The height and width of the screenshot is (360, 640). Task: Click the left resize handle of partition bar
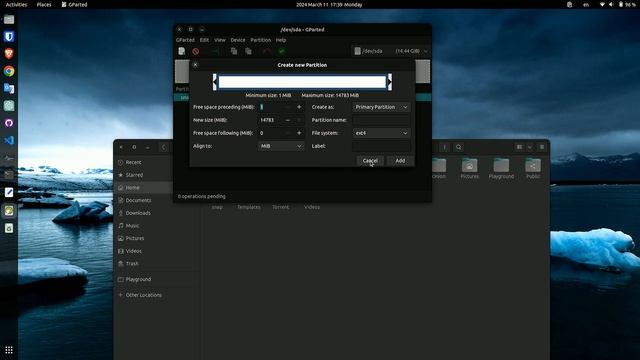click(215, 82)
